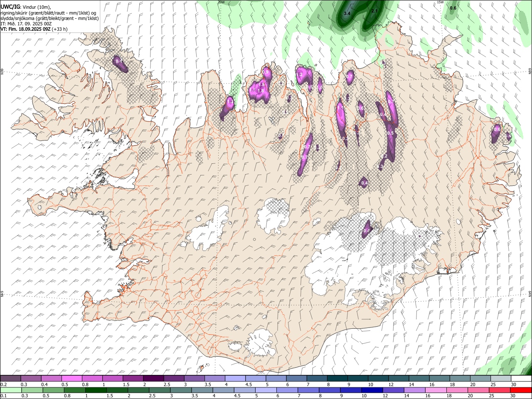Screen dimensions: 532x399
Task: Click the '30' label in the upper legend
Action: tap(514, 384)
